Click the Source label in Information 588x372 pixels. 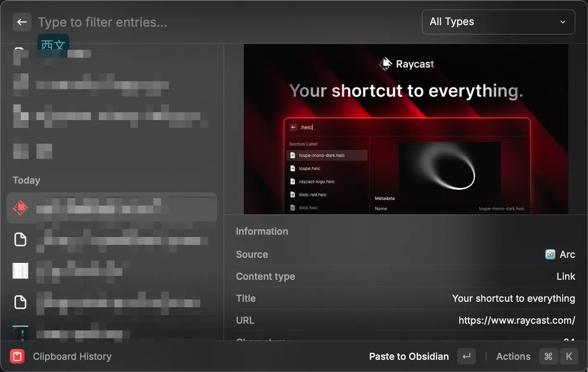tap(252, 255)
